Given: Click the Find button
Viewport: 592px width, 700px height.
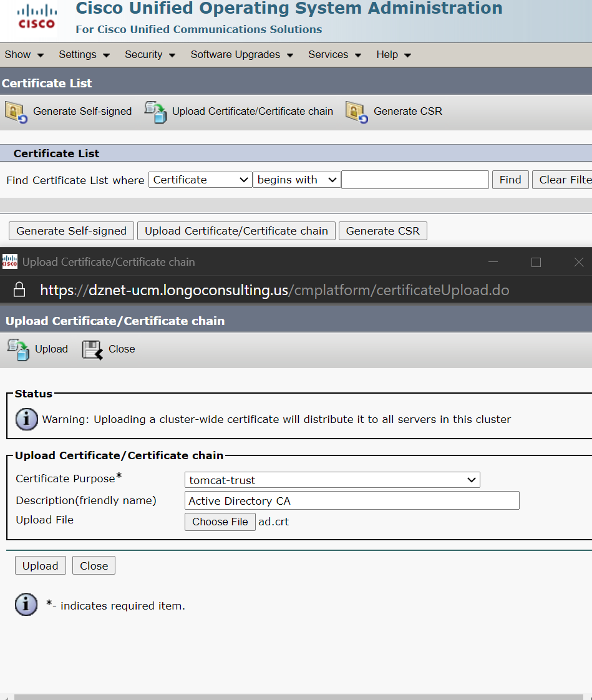Looking at the screenshot, I should 510,180.
